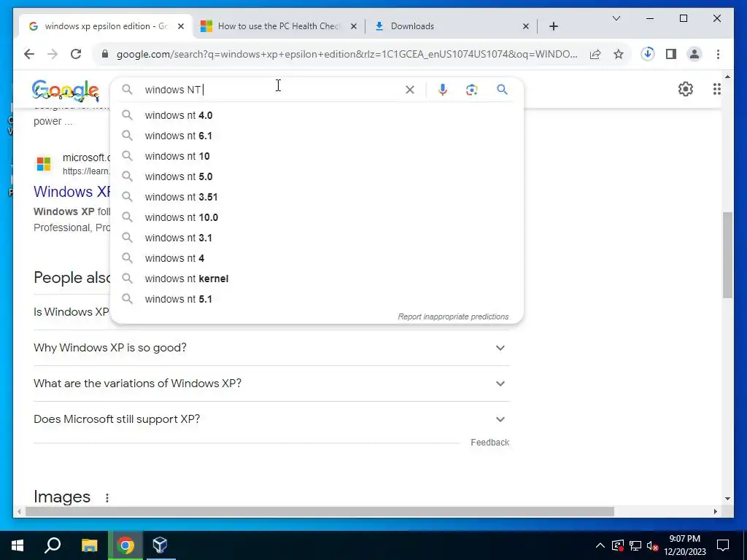
Task: Click the Chrome address bar URL
Action: pos(347,54)
